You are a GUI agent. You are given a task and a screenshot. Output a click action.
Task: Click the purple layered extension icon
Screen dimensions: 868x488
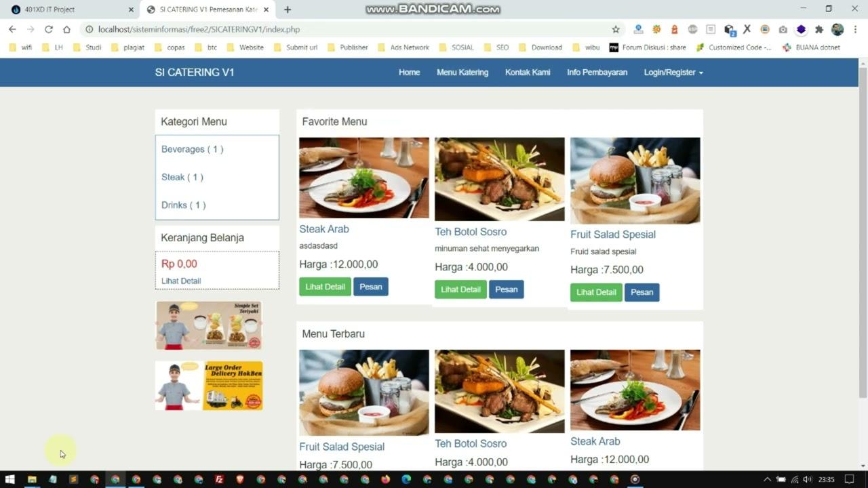point(801,29)
